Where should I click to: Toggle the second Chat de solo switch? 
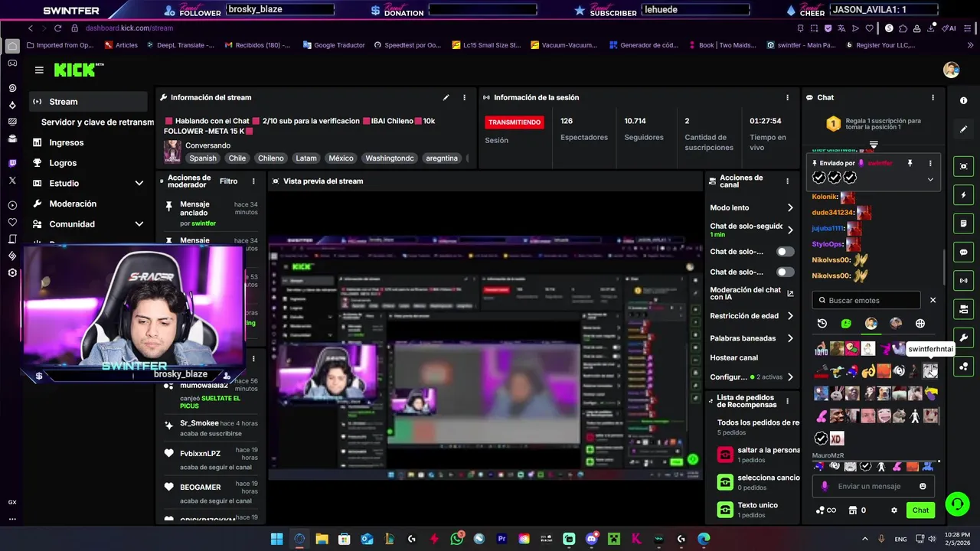785,272
